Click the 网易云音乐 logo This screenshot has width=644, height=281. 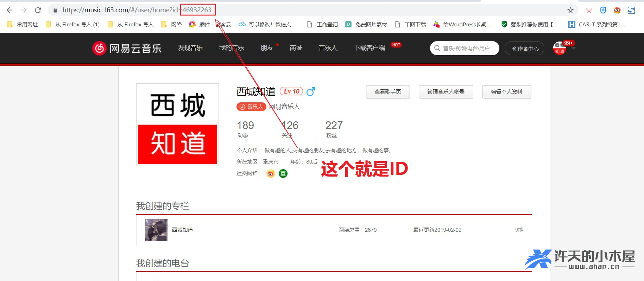(x=127, y=48)
